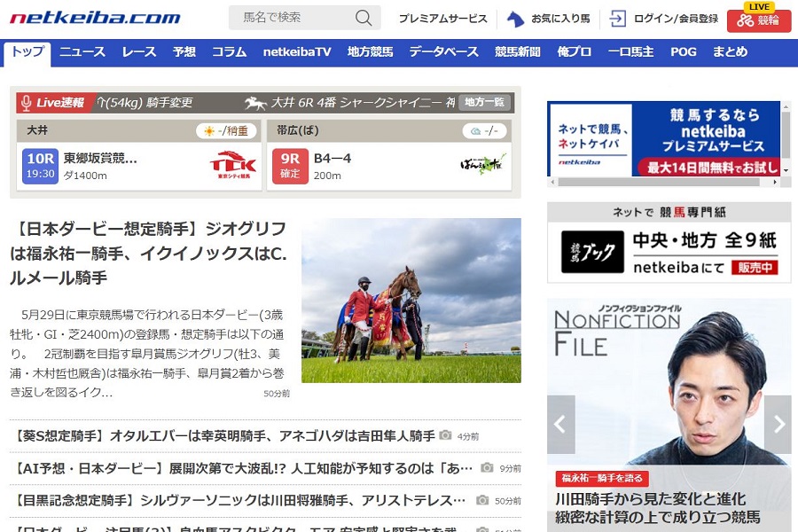The width and height of the screenshot is (798, 532).
Task: Click the お気に入り馬 horse icon
Action: point(515,19)
